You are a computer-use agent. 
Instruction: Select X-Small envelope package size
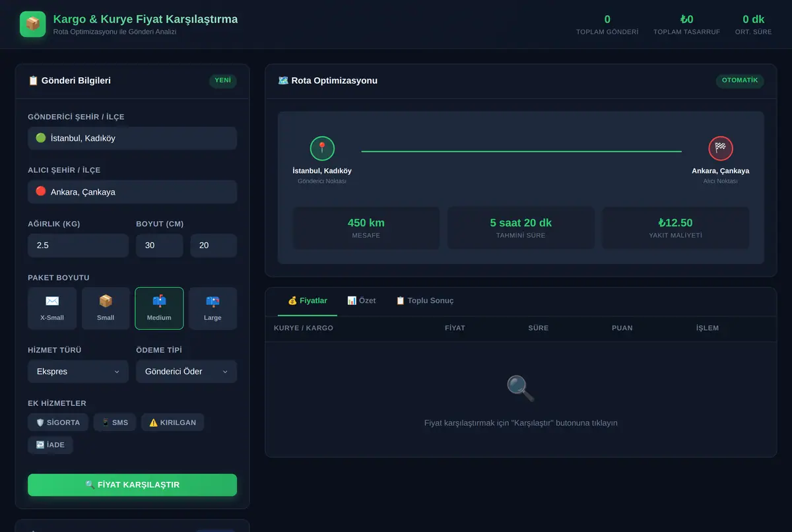click(52, 308)
